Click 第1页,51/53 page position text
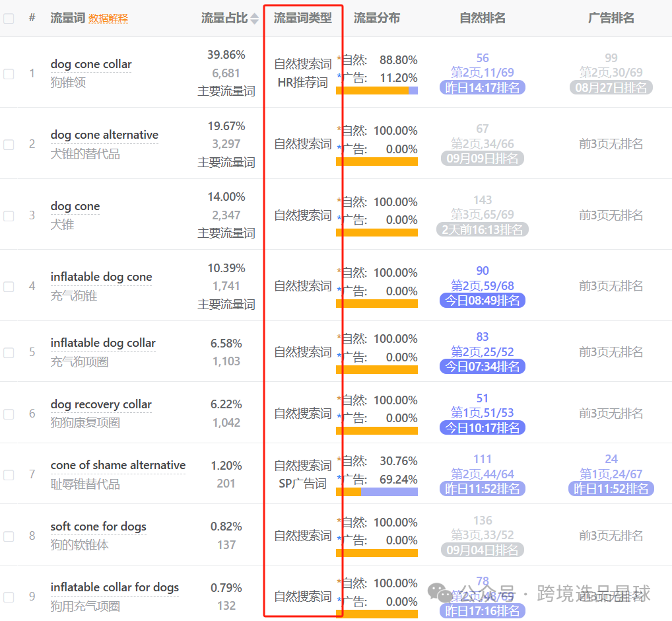Image resolution: width=672 pixels, height=621 pixels. point(483,413)
